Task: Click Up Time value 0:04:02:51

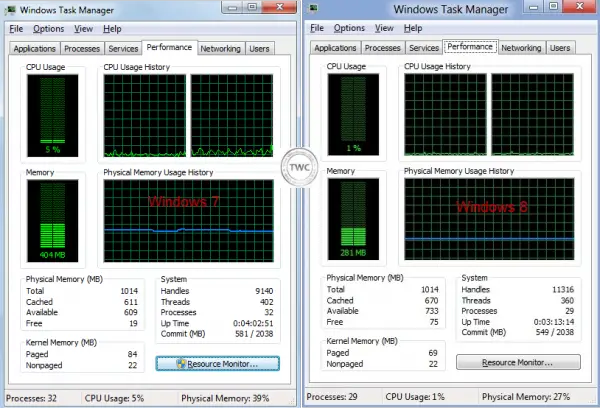Action: [x=253, y=323]
